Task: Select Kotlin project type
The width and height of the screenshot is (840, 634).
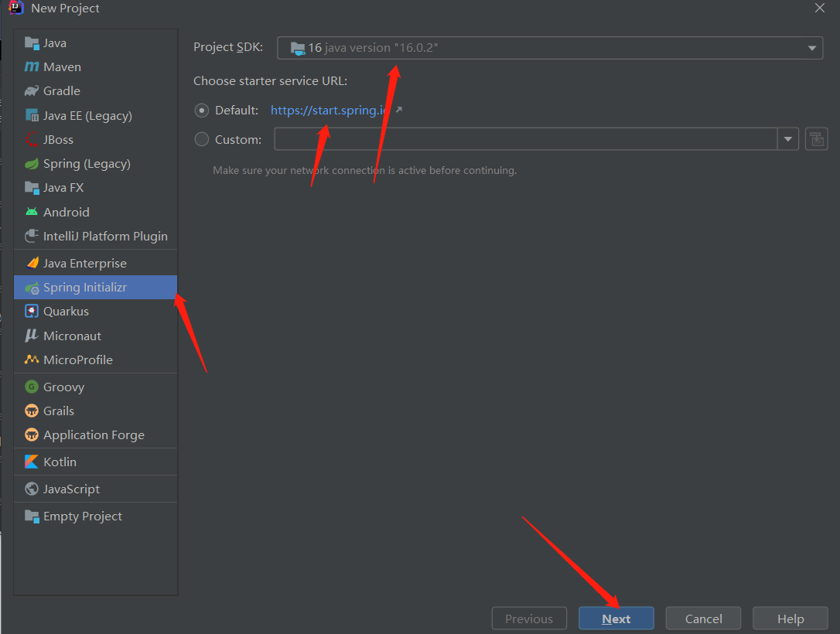Action: coord(95,462)
